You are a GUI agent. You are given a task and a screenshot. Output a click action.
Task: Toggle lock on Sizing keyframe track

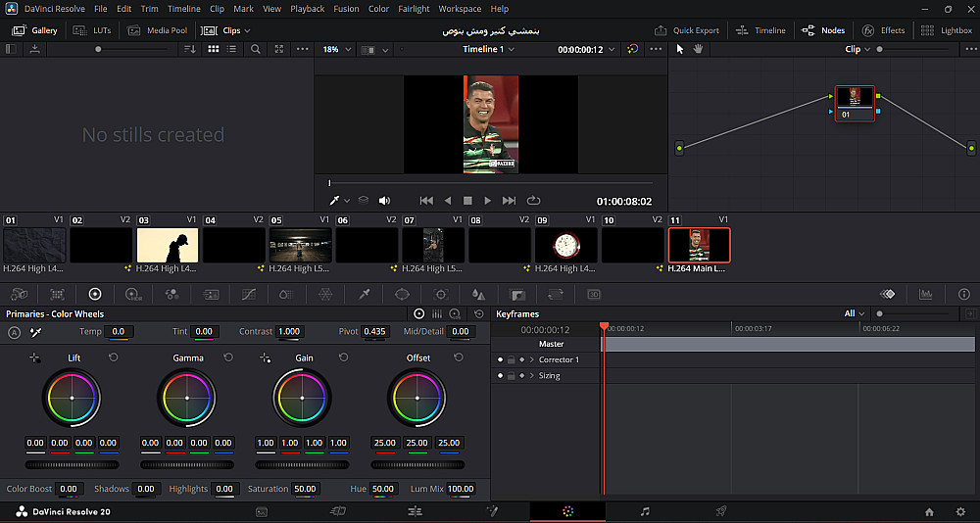511,376
